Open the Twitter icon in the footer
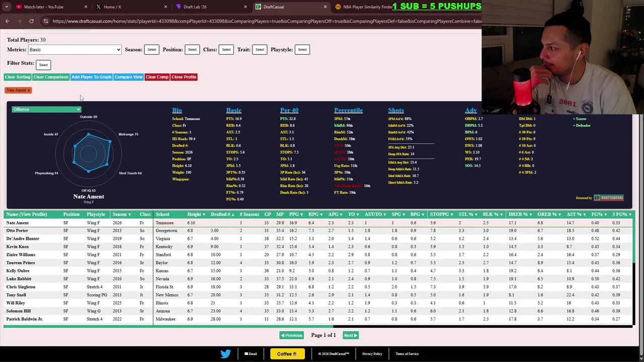Viewport: 644px width, 362px height. 225,354
